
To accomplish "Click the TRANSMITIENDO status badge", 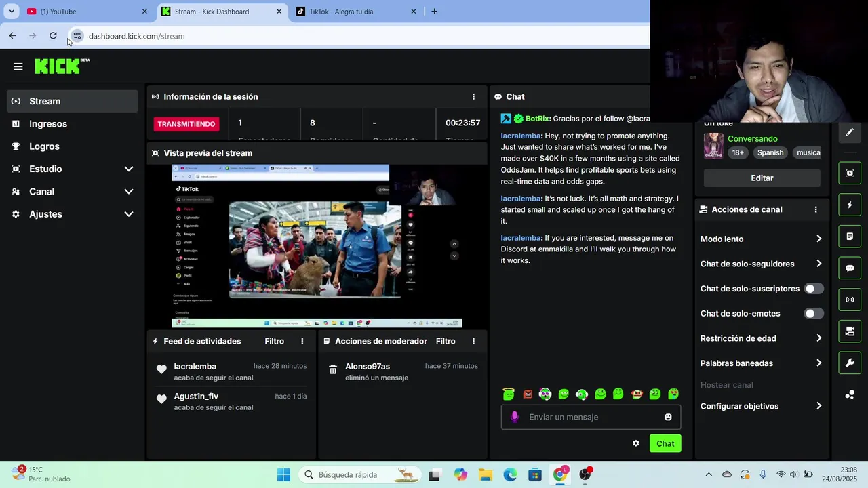I will tap(186, 124).
